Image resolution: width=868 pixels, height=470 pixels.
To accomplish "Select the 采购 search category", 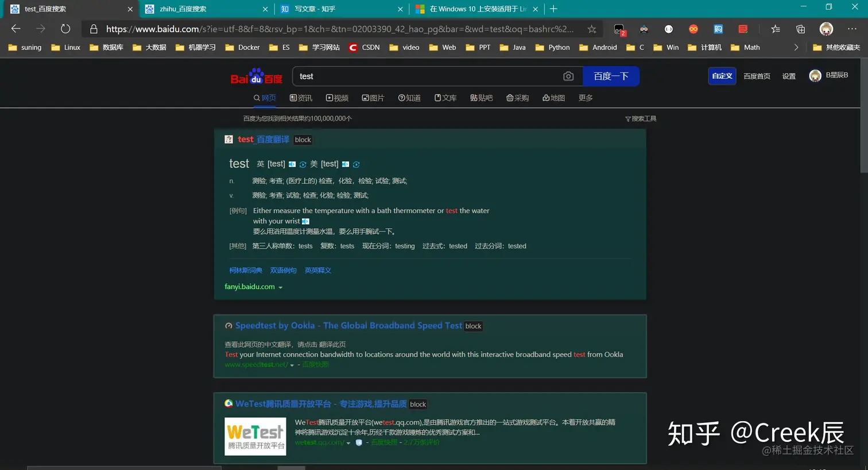I will click(517, 98).
